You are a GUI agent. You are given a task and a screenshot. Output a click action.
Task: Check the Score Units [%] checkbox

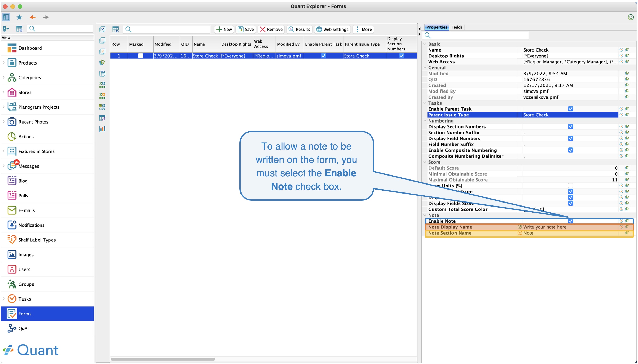coord(571,186)
